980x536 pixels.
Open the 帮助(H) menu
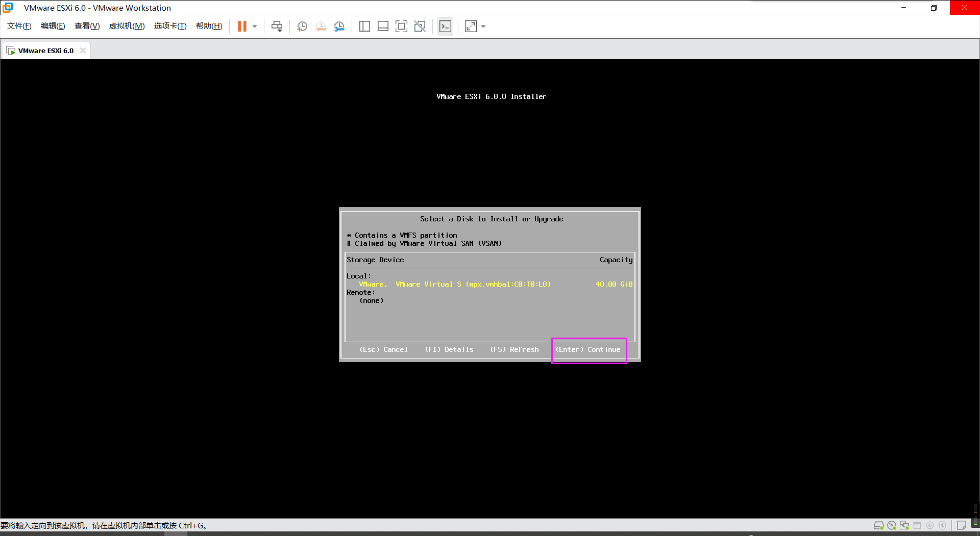[x=209, y=26]
